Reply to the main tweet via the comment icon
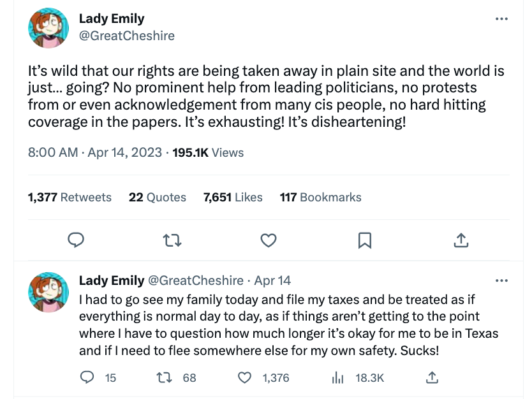 coord(76,240)
